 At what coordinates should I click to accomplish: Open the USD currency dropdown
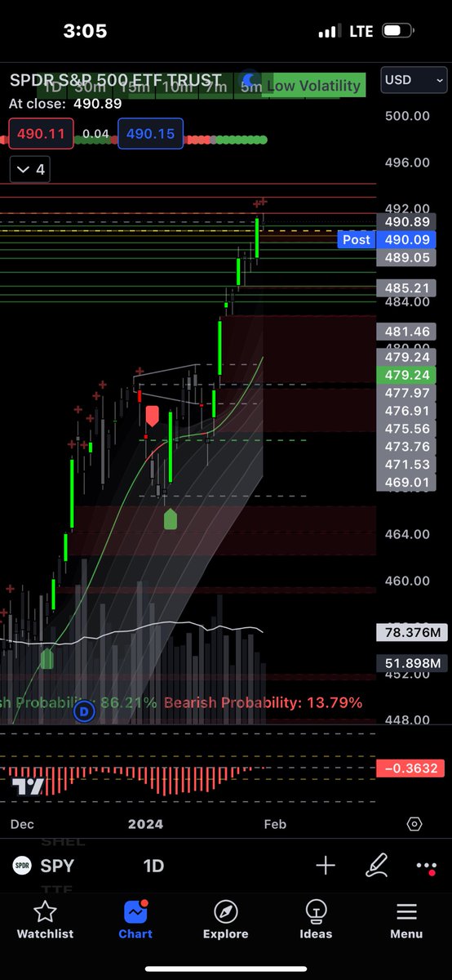[415, 80]
